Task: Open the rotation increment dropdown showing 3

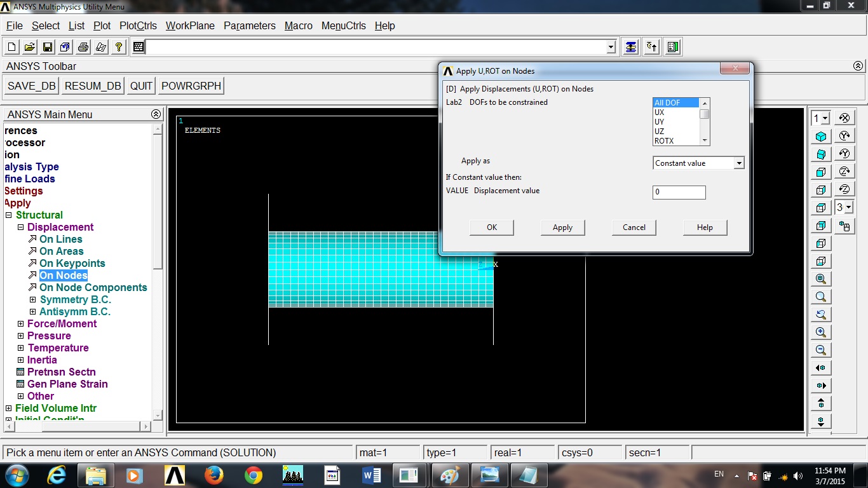Action: tap(848, 207)
